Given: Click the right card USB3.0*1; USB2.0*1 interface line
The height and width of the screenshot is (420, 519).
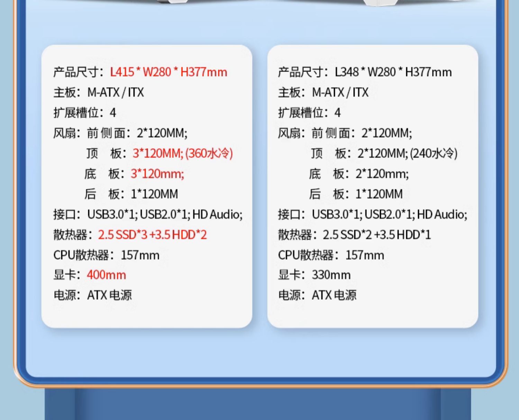Looking at the screenshot, I should (373, 215).
